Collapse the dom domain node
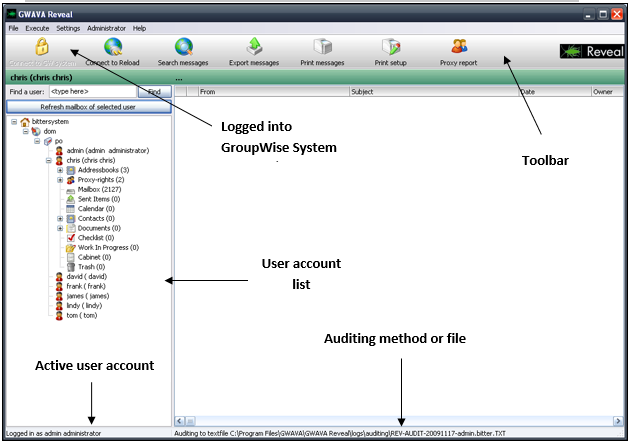The image size is (632, 443). (x=25, y=131)
